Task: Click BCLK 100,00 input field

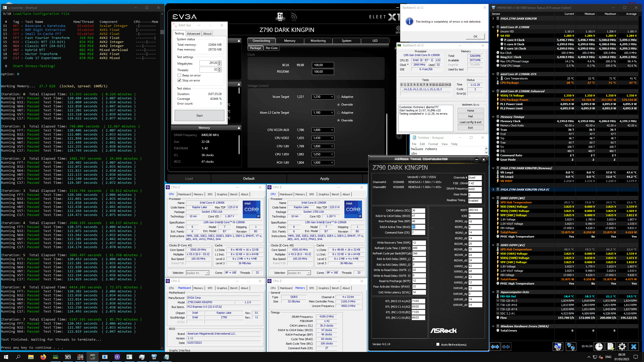Action: pos(323,65)
